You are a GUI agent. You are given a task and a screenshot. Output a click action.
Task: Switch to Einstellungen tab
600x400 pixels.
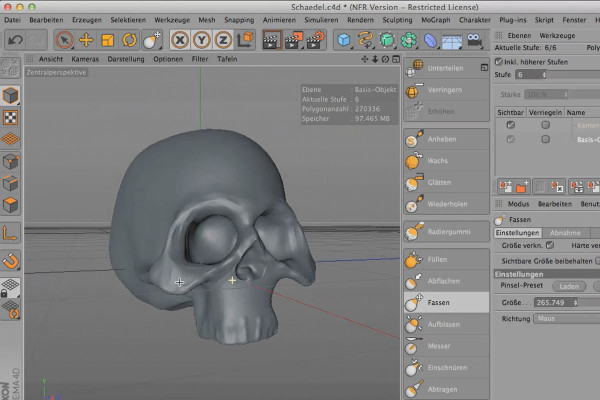517,233
